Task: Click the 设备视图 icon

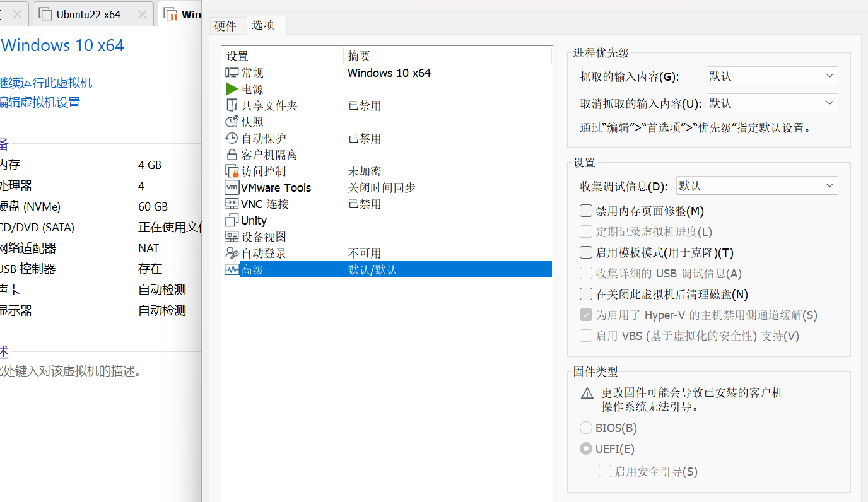Action: point(232,237)
